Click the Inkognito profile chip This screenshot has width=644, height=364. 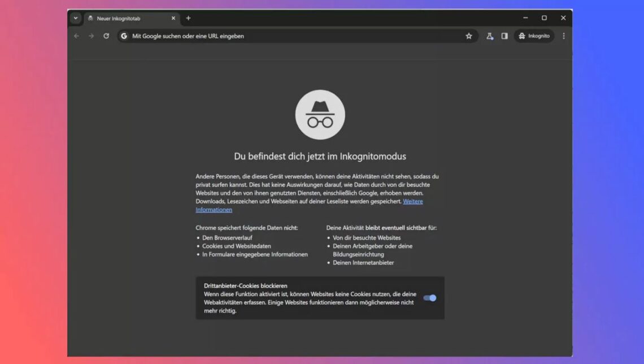[534, 36]
